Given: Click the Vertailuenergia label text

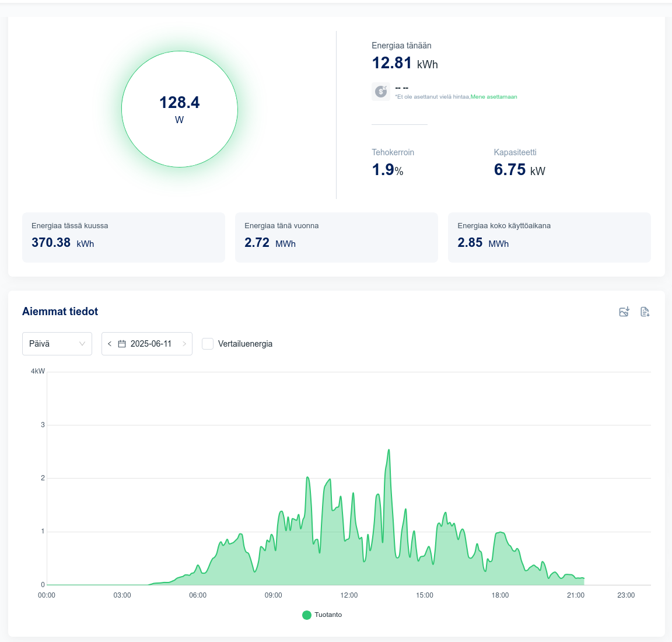Looking at the screenshot, I should 245,344.
